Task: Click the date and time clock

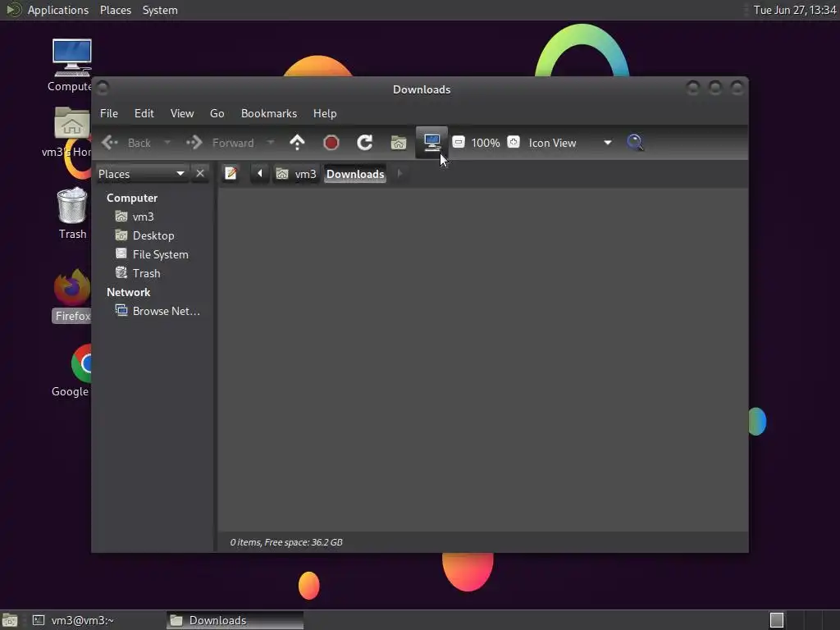Action: [x=794, y=10]
